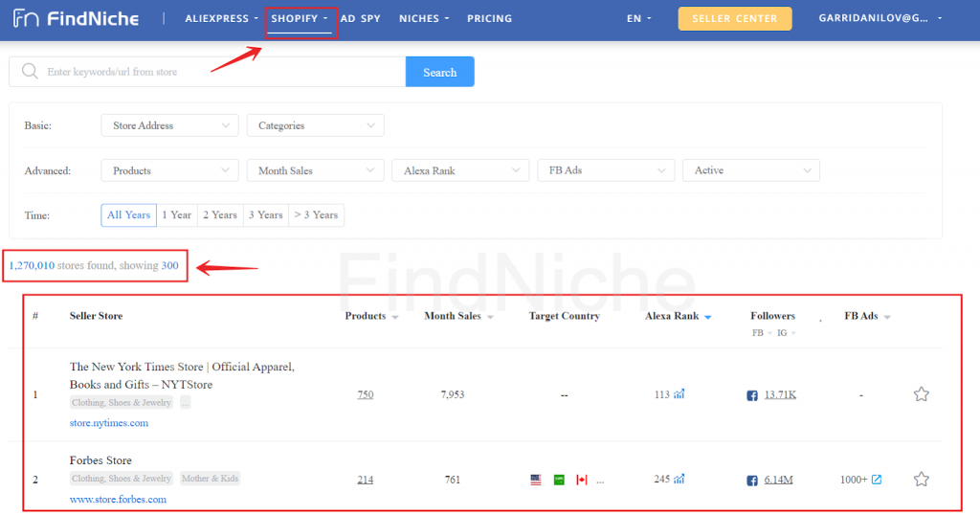Click the FindNiche logo
Image resolution: width=980 pixels, height=515 pixels.
[77, 19]
